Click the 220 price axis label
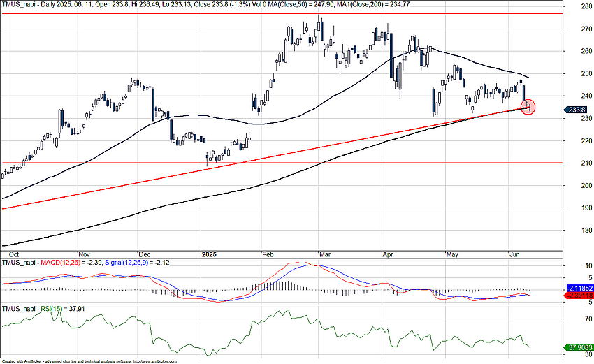594x364 pixels. 586,140
